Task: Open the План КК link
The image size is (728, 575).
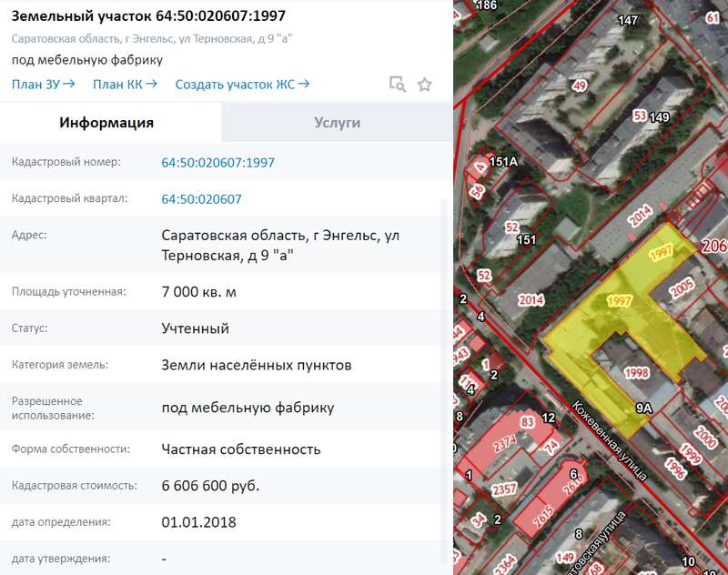Action: pyautogui.click(x=120, y=82)
